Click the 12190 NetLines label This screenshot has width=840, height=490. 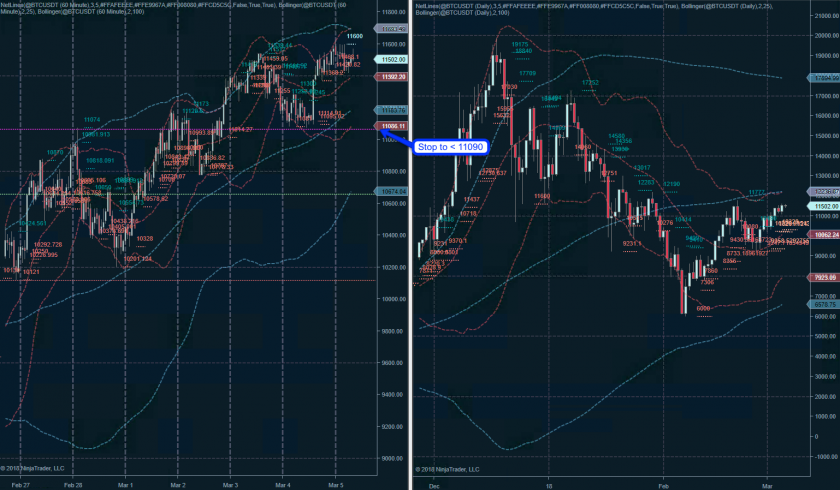(671, 184)
